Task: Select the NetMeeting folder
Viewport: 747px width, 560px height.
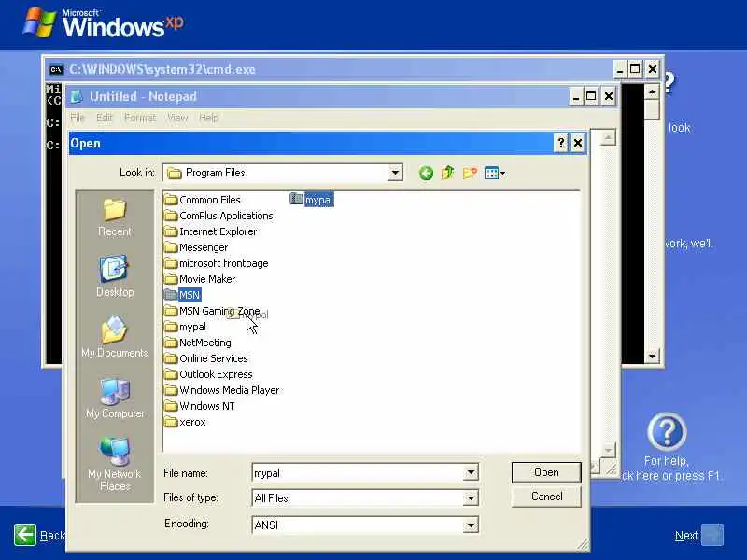Action: point(198,343)
